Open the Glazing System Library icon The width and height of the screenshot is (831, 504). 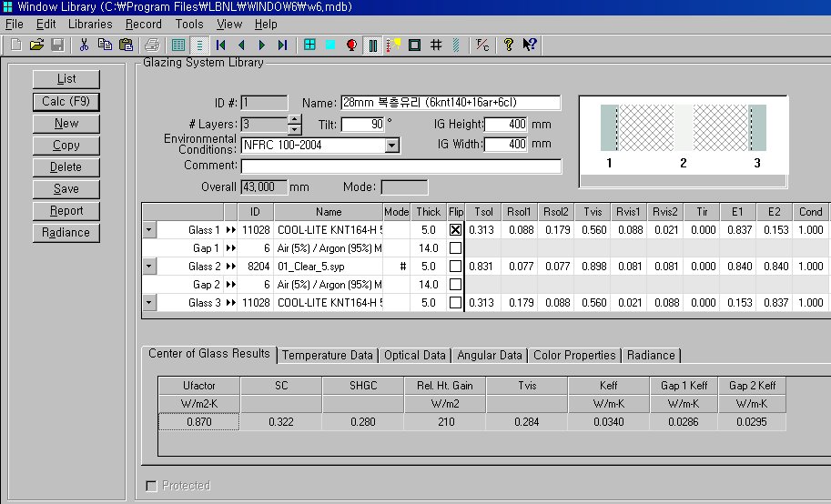tap(372, 45)
